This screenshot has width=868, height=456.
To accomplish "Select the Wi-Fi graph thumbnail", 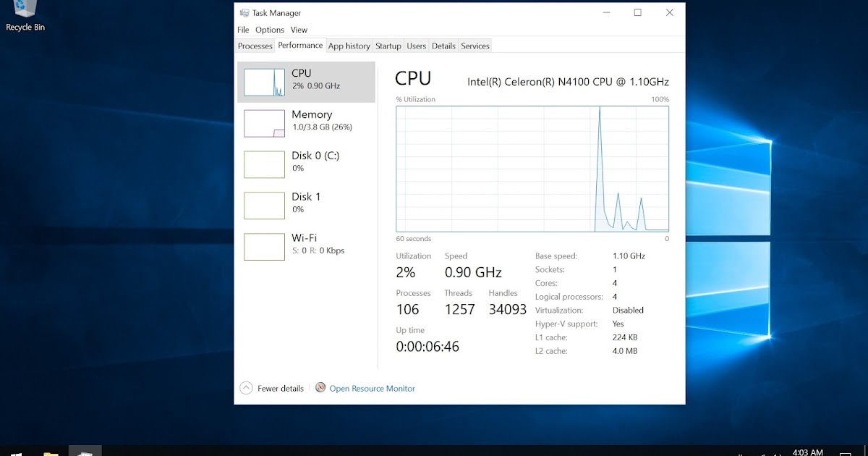I will 264,247.
